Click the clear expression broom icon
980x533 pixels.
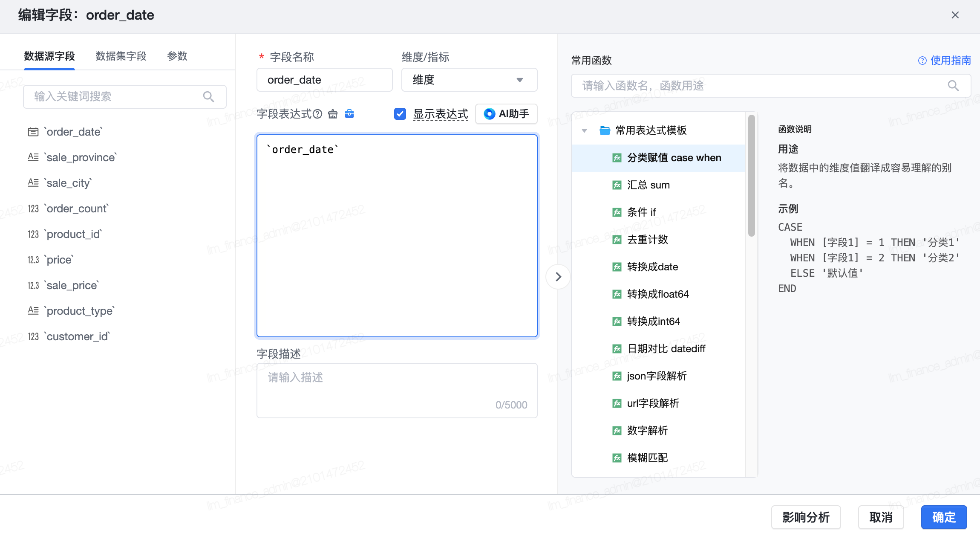[333, 114]
